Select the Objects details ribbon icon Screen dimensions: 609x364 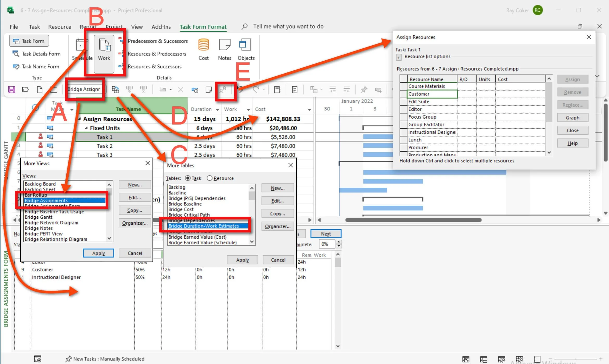pyautogui.click(x=246, y=49)
